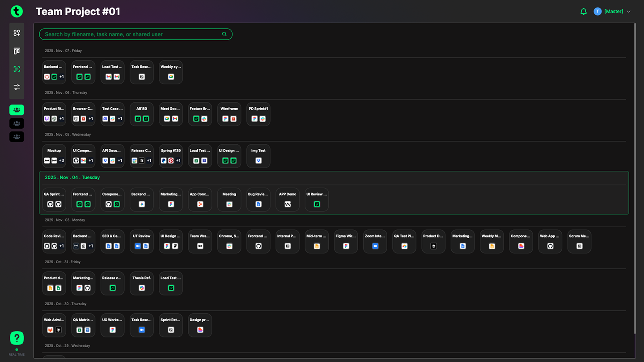Switch to the highlighted green team tab

point(17,110)
